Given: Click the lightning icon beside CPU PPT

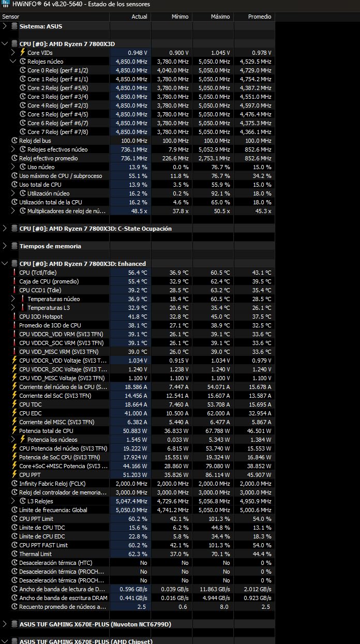Looking at the screenshot, I should [x=14, y=474].
